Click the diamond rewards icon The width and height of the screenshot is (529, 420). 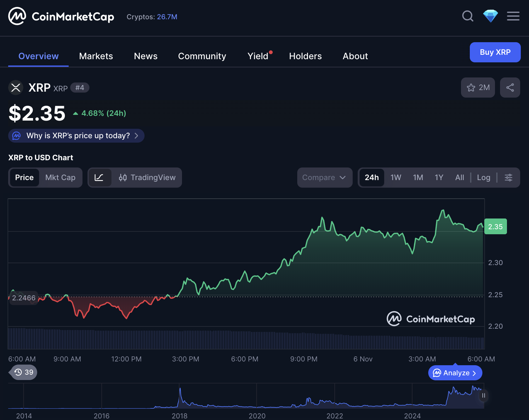coord(490,16)
